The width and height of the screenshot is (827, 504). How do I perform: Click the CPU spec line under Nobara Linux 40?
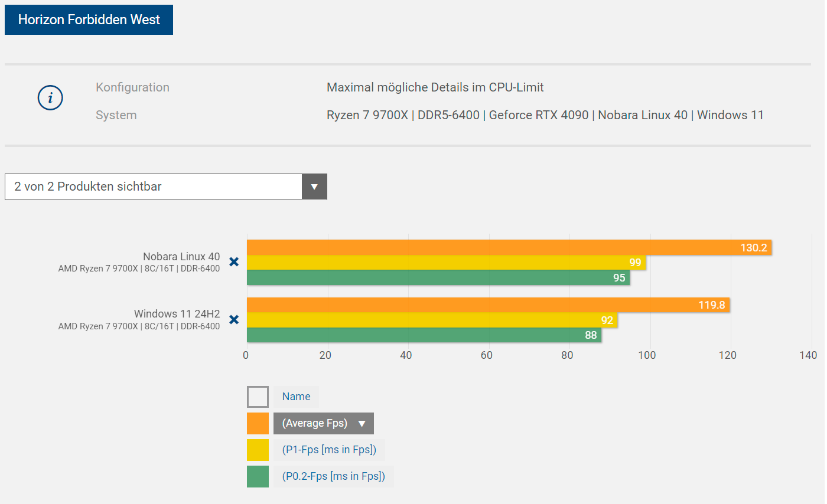pyautogui.click(x=139, y=269)
